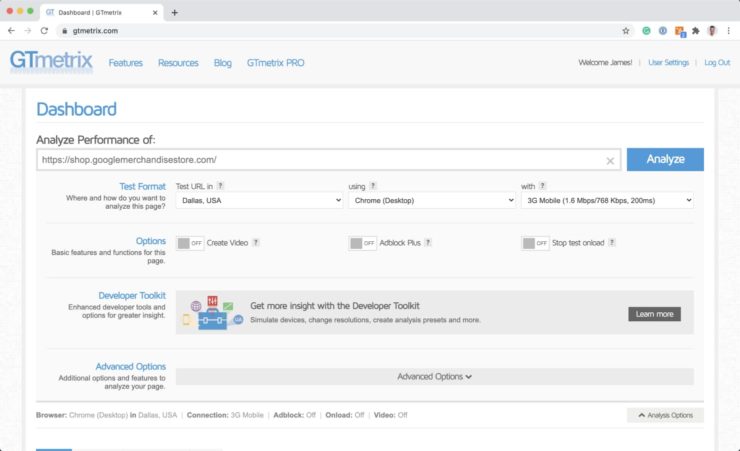Click the help icon next to Test URL in
740x451 pixels.
[x=220, y=186]
